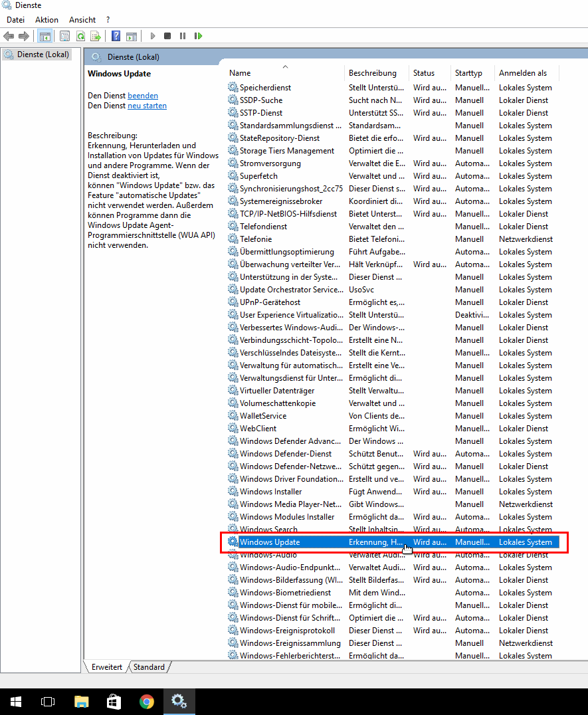Open the ? help menu
Image resolution: width=588 pixels, height=715 pixels.
click(108, 20)
